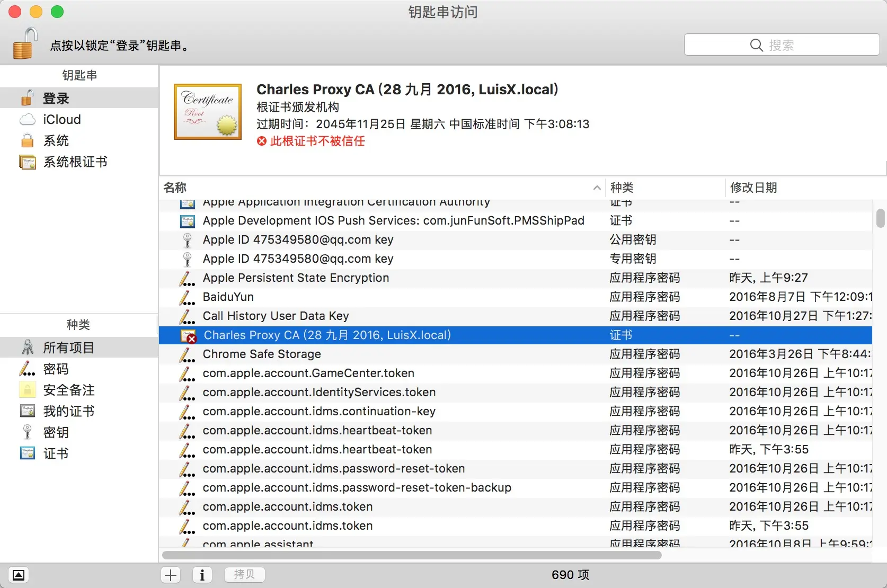
Task: Select the BaiduYun password row
Action: coord(516,297)
